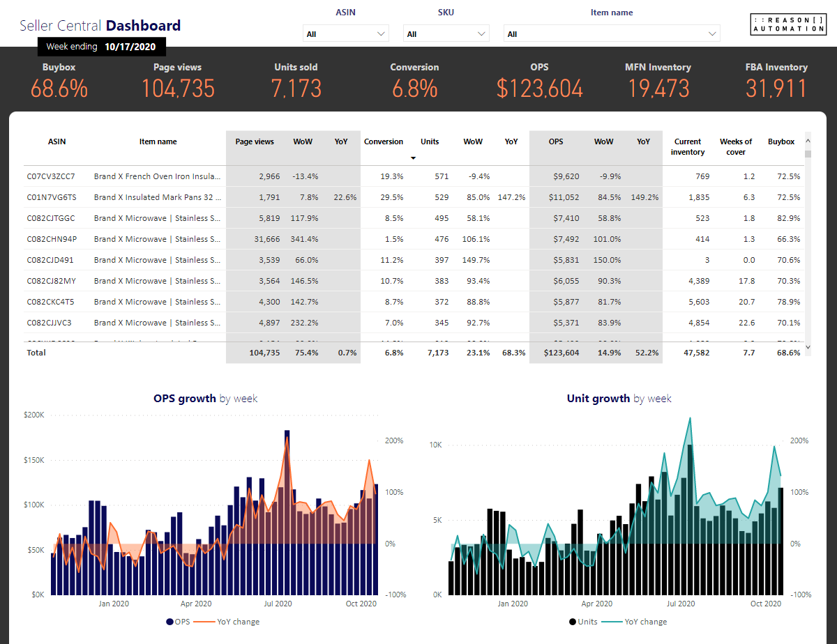Open the ASIN filter dropdown
The image size is (837, 644).
pos(346,33)
